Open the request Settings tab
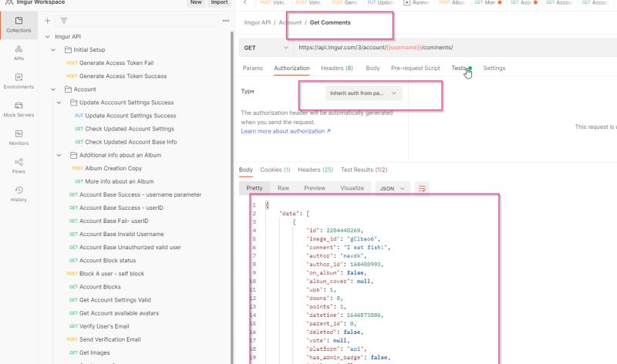The image size is (617, 364). [494, 68]
